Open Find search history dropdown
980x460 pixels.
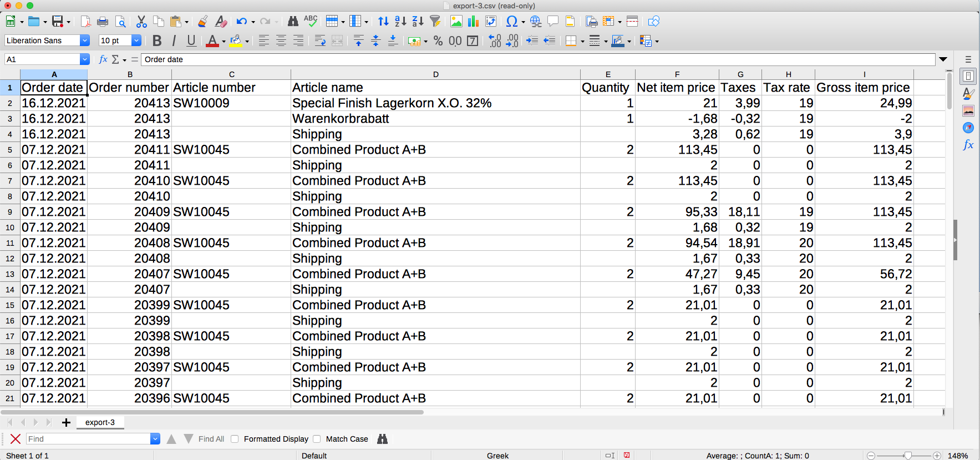click(155, 439)
